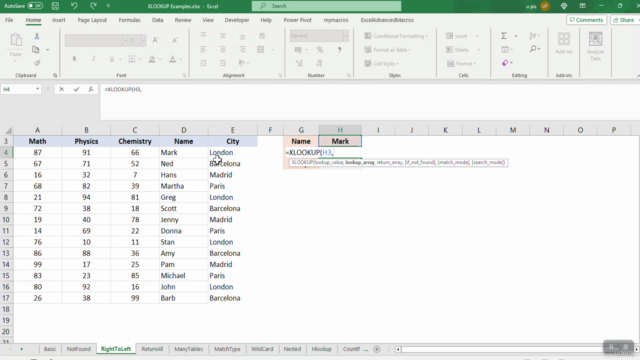The width and height of the screenshot is (640, 360).
Task: Open the font name dropdown
Action: click(124, 40)
